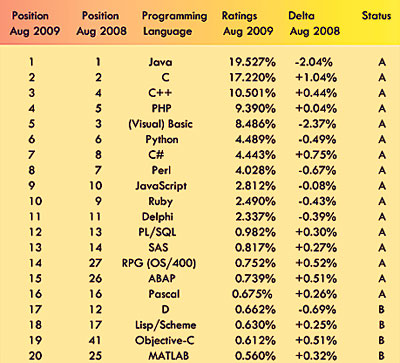Click the (Visual) Basic entry
The width and height of the screenshot is (400, 363).
point(161,124)
